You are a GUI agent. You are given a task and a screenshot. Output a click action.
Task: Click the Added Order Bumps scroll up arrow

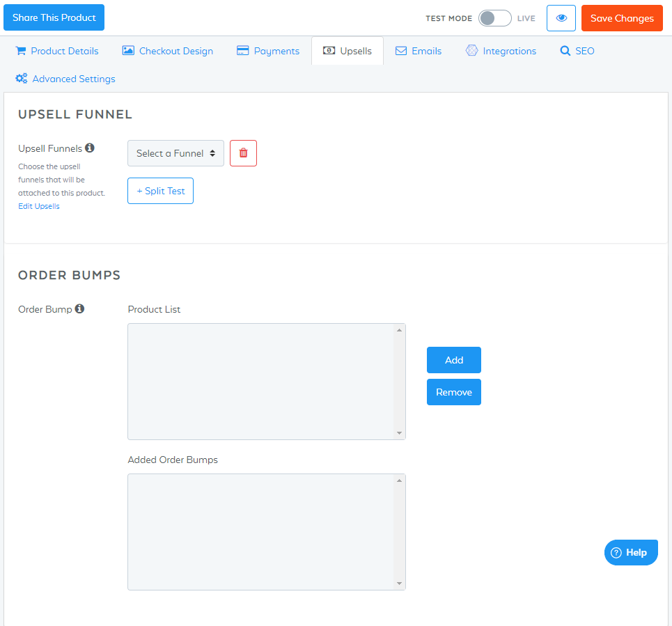point(400,480)
